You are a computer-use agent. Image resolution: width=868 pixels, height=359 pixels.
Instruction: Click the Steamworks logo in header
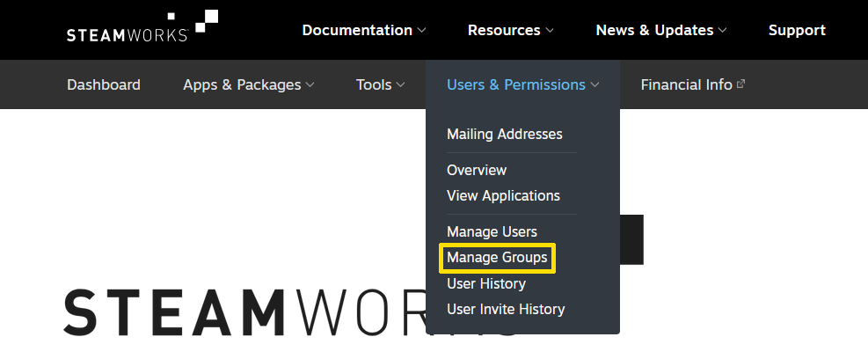pos(142,26)
